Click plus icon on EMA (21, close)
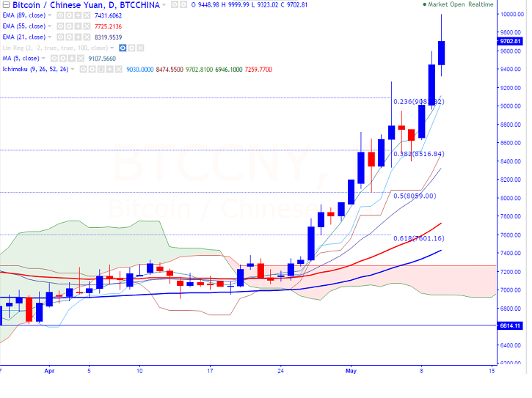 pos(78,37)
